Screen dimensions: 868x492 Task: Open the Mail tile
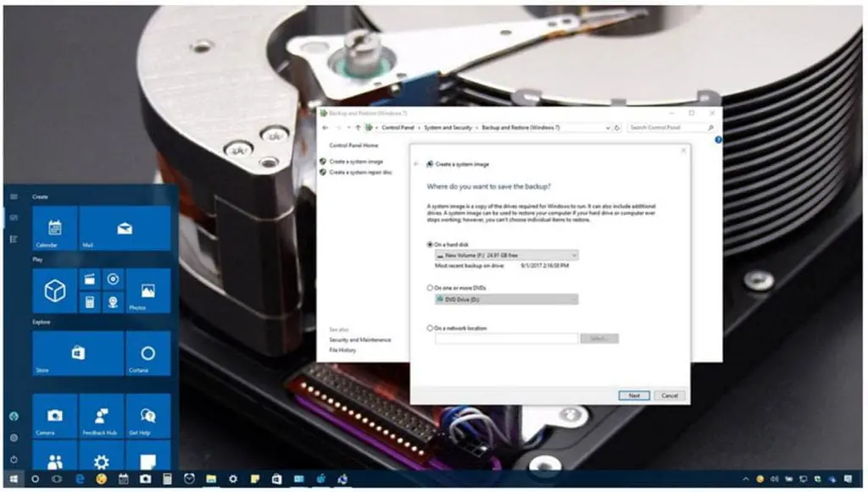pyautogui.click(x=125, y=228)
